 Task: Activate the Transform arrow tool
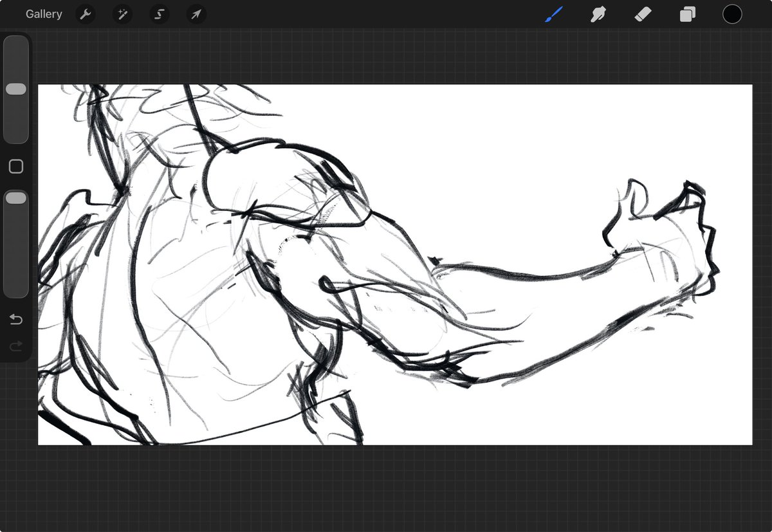coord(196,14)
